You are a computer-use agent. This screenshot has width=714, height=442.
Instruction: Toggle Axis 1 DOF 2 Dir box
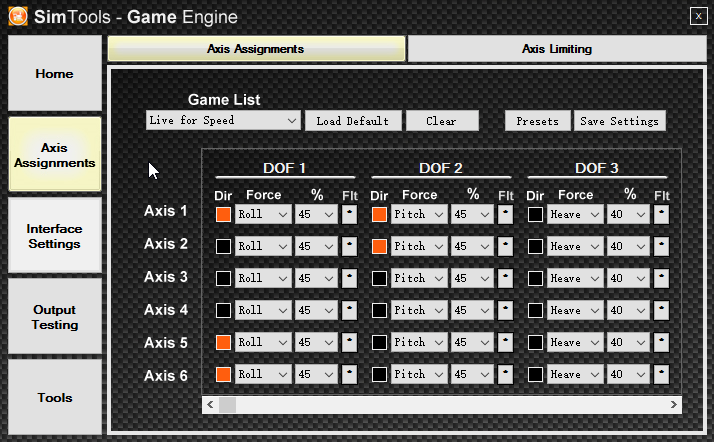pos(379,214)
